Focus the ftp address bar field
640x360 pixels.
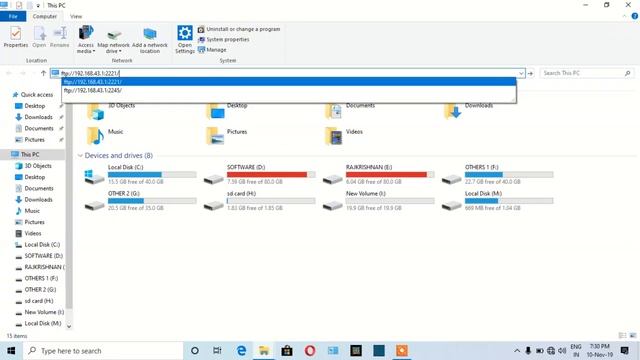tap(288, 73)
